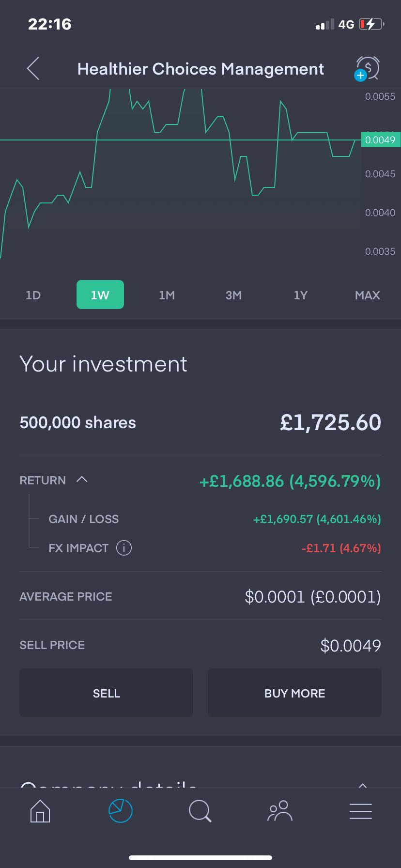This screenshot has height=868, width=401.
Task: Tap the price chart line area
Action: (180, 174)
